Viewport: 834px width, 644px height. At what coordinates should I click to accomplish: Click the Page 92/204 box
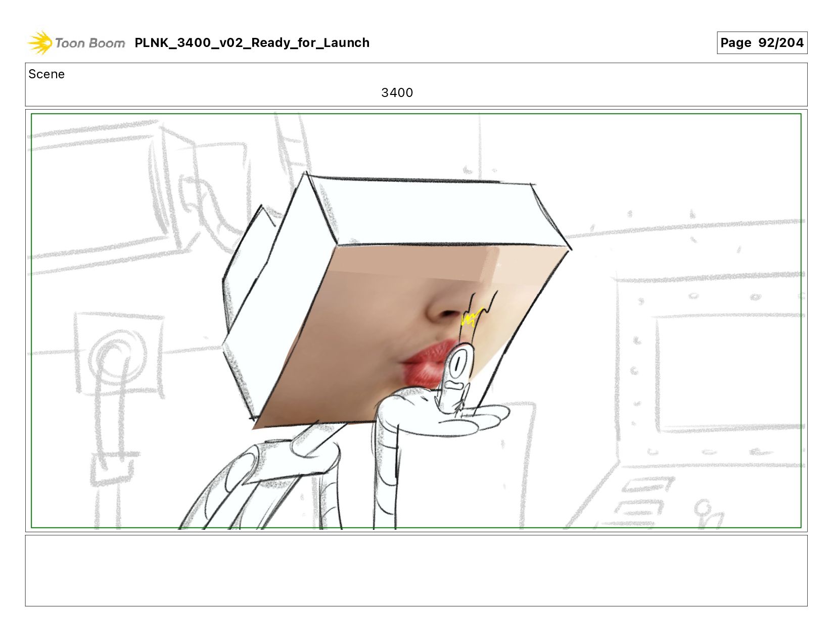click(762, 42)
